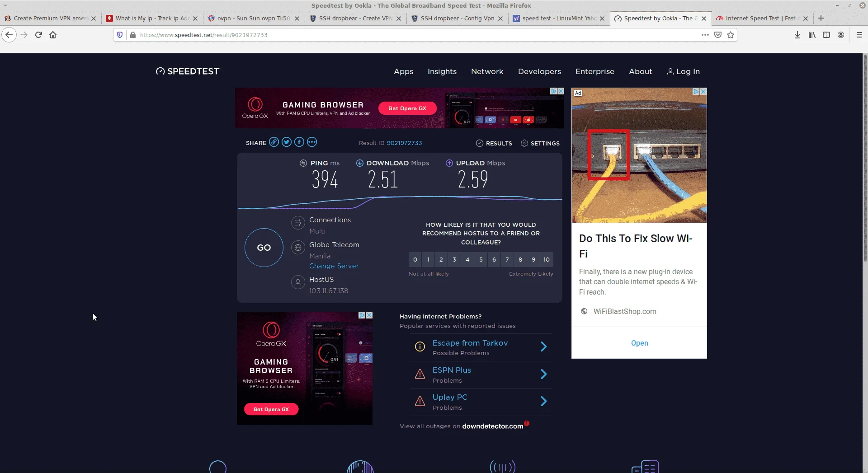This screenshot has width=868, height=473.
Task: Open a new browser tab
Action: (x=821, y=18)
